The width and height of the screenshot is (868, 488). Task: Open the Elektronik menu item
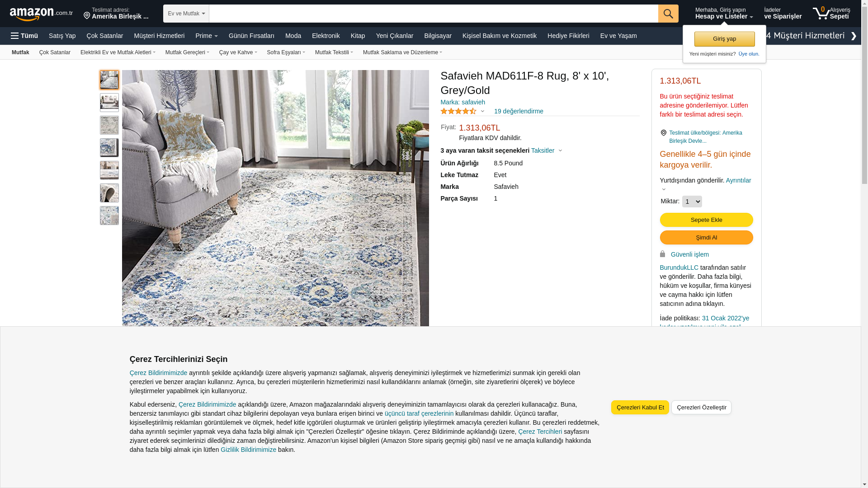click(x=326, y=36)
